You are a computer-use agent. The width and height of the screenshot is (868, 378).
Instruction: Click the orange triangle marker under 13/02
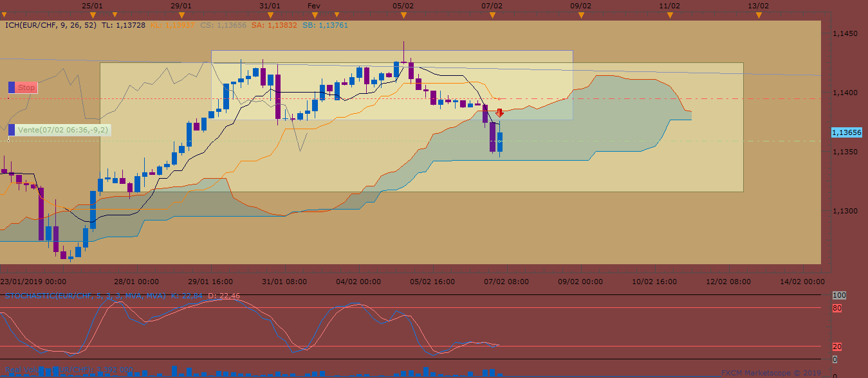click(x=759, y=15)
